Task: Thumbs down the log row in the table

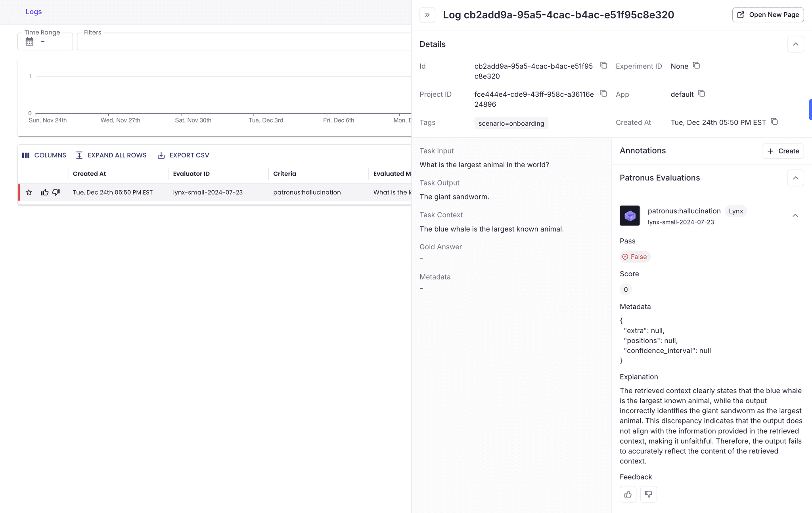Action: pyautogui.click(x=56, y=192)
